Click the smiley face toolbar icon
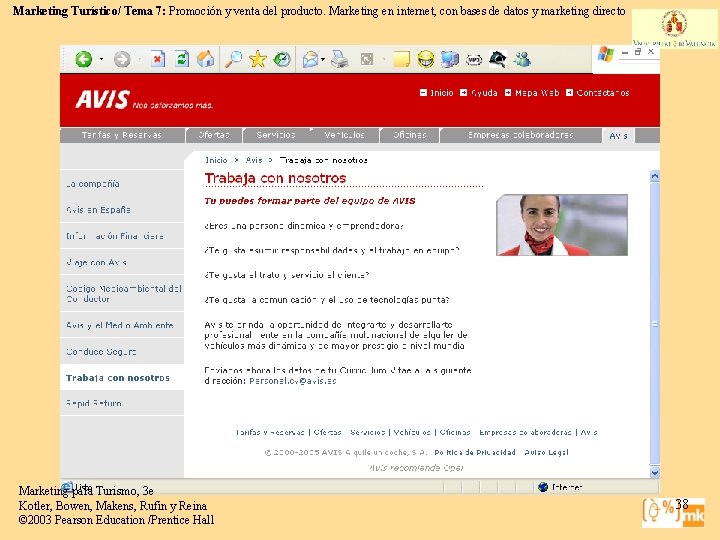Screen dimensions: 720x540 click(x=426, y=60)
